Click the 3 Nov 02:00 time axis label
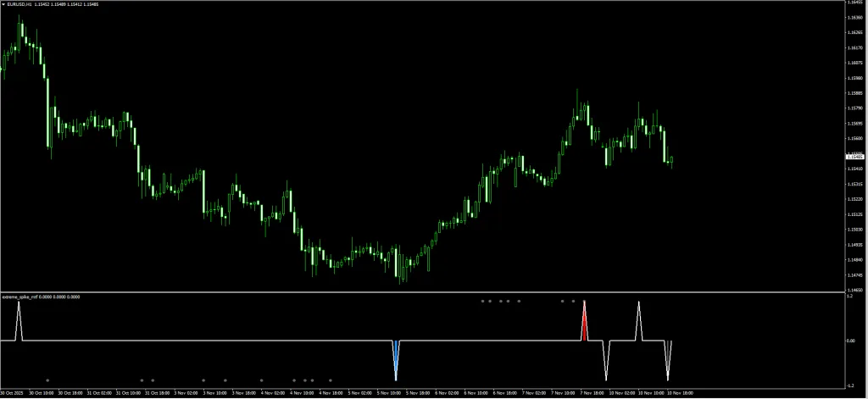The width and height of the screenshot is (868, 399). pyautogui.click(x=186, y=393)
